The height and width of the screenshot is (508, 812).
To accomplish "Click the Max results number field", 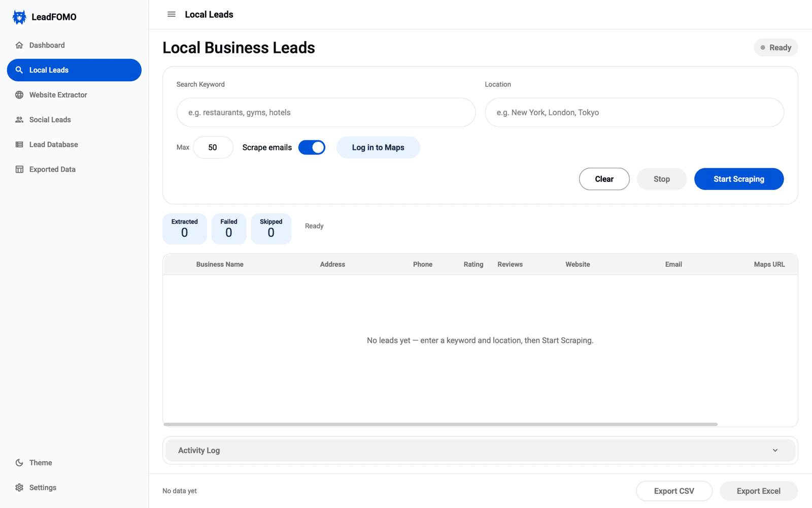I will (x=213, y=147).
